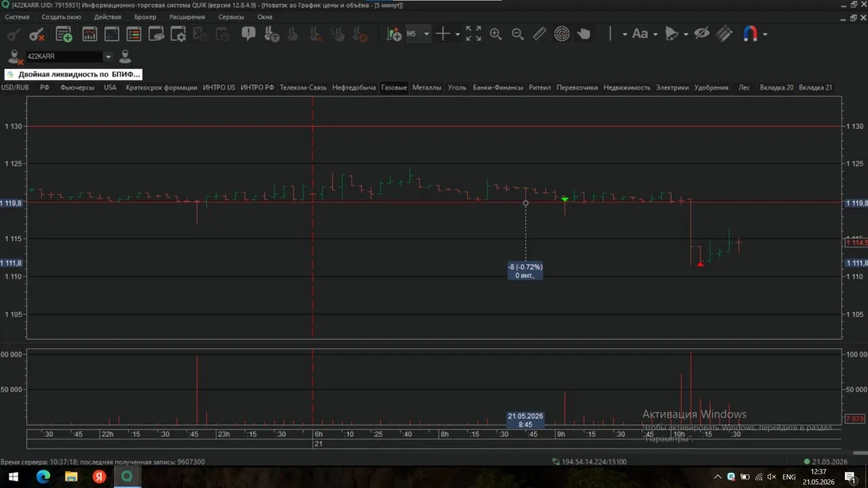The height and width of the screenshot is (488, 868).
Task: Switch to the Металлы tab
Action: click(427, 87)
